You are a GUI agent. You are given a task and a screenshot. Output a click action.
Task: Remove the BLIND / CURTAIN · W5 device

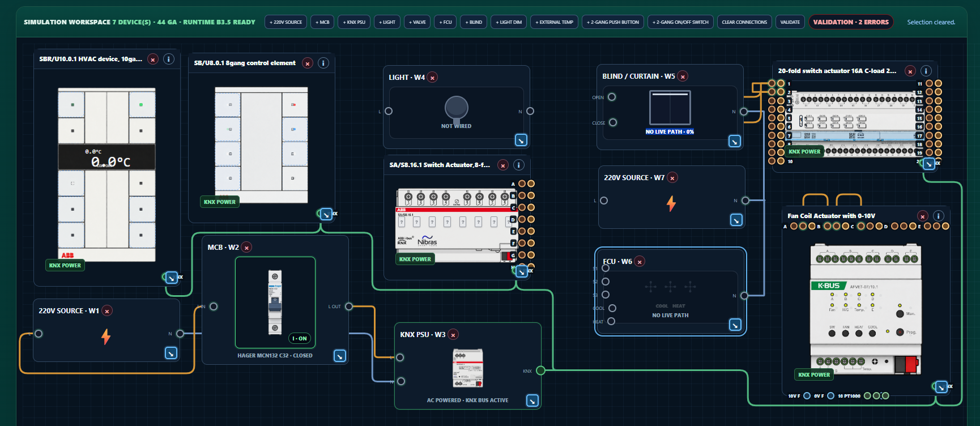coord(683,76)
